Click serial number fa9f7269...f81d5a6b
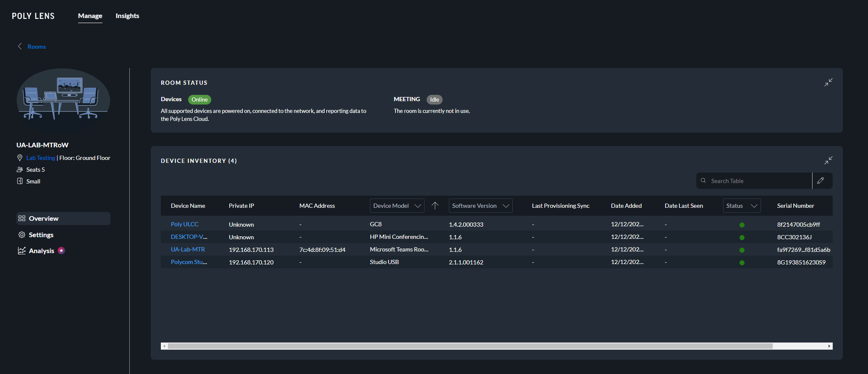The width and height of the screenshot is (868, 374). point(804,250)
